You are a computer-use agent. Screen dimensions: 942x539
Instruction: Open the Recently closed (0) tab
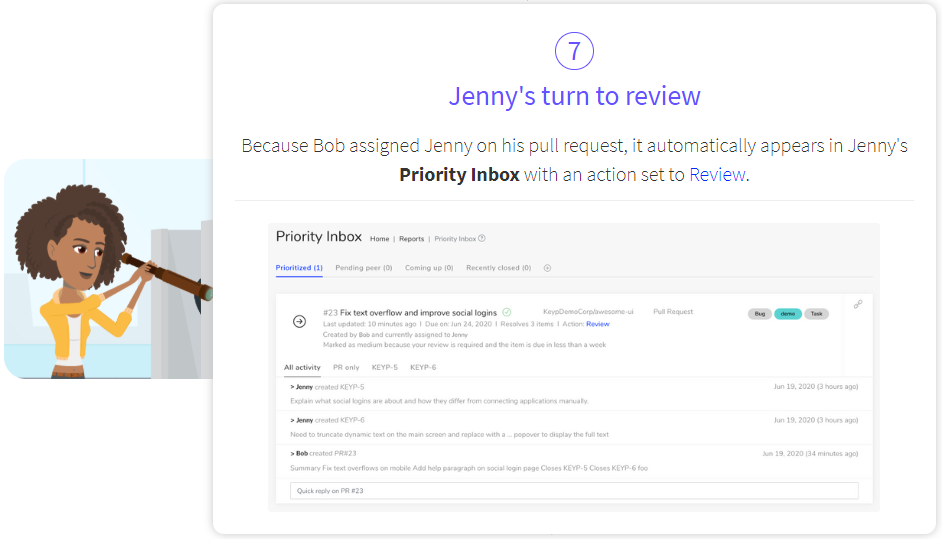[499, 268]
